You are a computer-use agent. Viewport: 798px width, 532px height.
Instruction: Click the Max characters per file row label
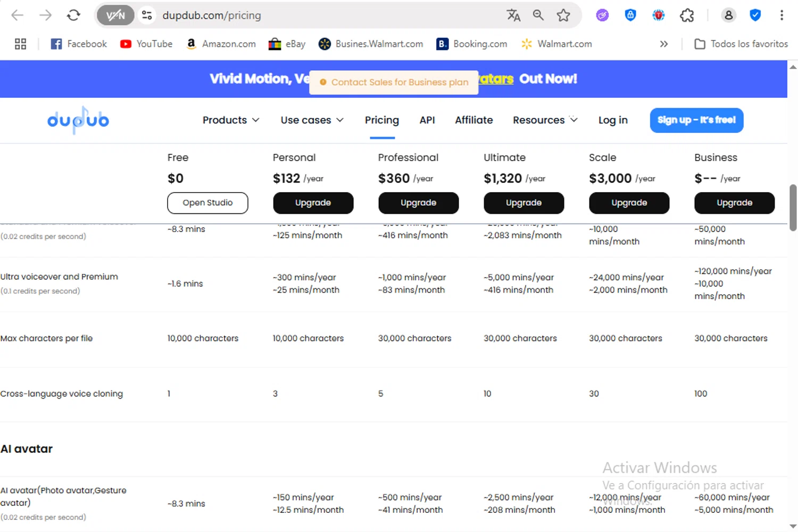[x=47, y=338]
